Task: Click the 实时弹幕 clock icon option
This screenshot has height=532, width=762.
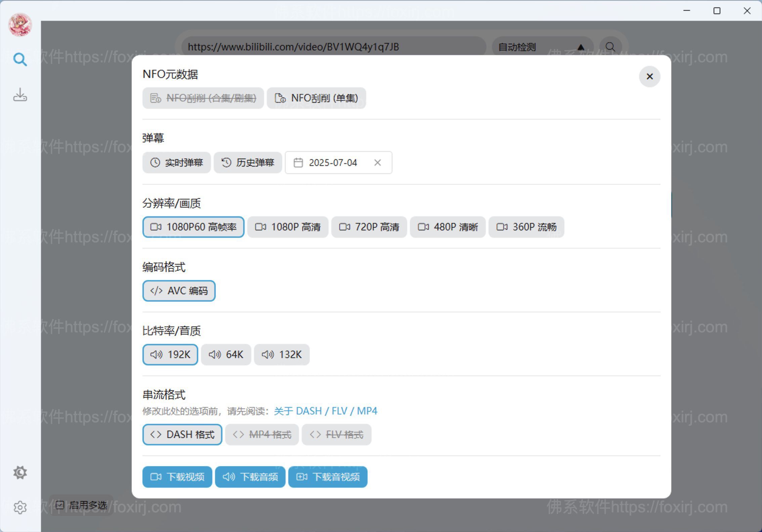Action: pyautogui.click(x=176, y=163)
